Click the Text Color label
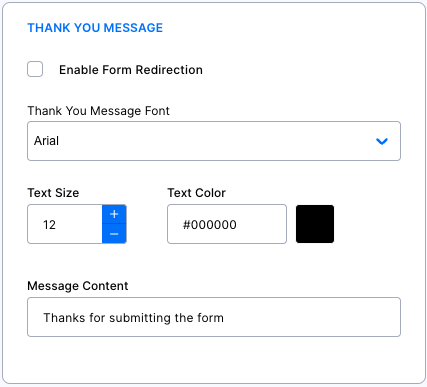This screenshot has height=387, width=427. (196, 193)
